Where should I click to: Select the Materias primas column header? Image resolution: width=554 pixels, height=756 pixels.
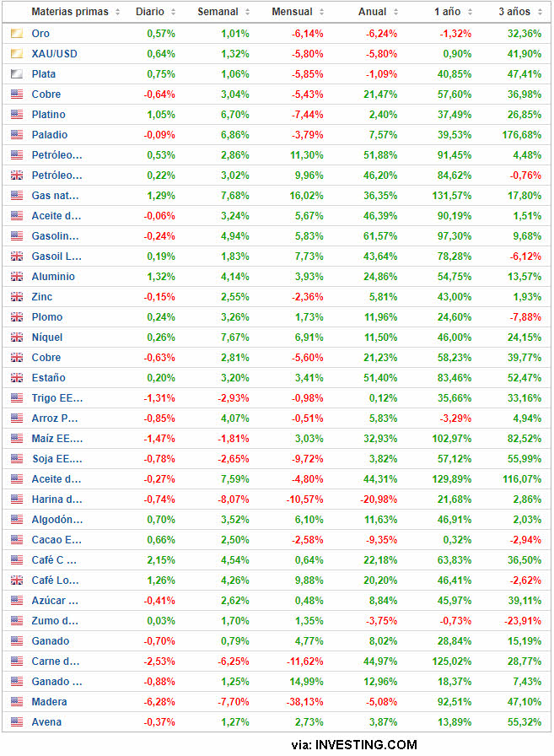(x=69, y=13)
